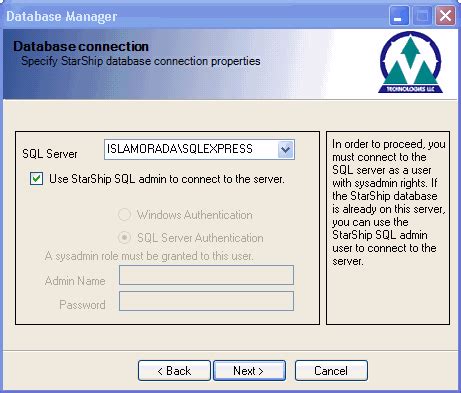461x393 pixels.
Task: Click the sysadmin role must be granted note
Action: (149, 256)
